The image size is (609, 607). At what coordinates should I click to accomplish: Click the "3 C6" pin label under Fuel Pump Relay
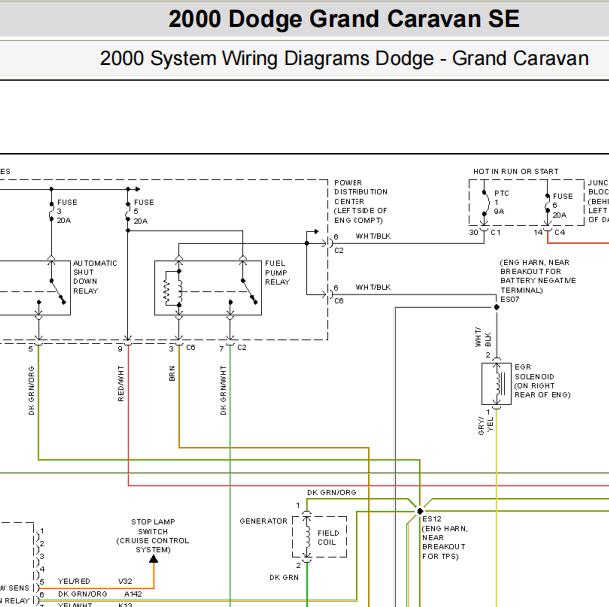coord(182,348)
